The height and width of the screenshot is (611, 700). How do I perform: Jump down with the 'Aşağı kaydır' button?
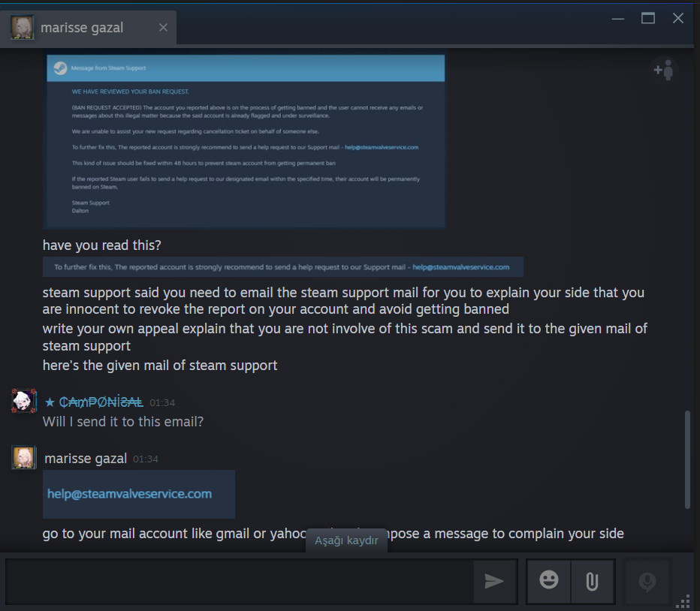(346, 540)
